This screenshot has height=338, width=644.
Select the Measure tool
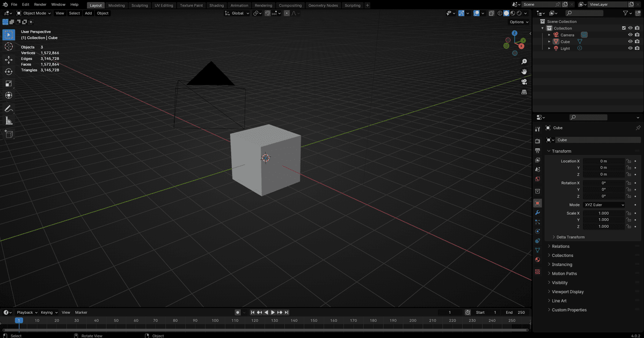9,121
